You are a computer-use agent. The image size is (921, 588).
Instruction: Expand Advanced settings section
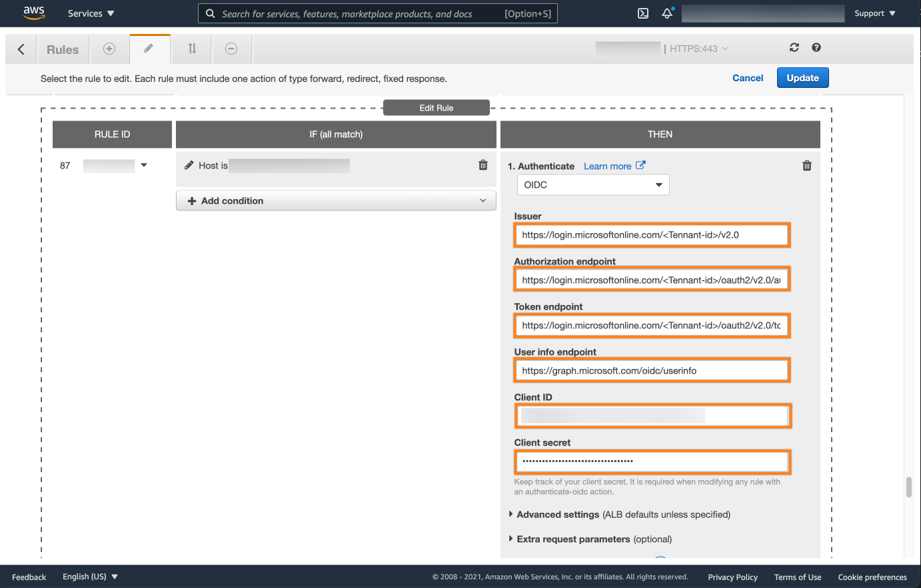coord(558,515)
